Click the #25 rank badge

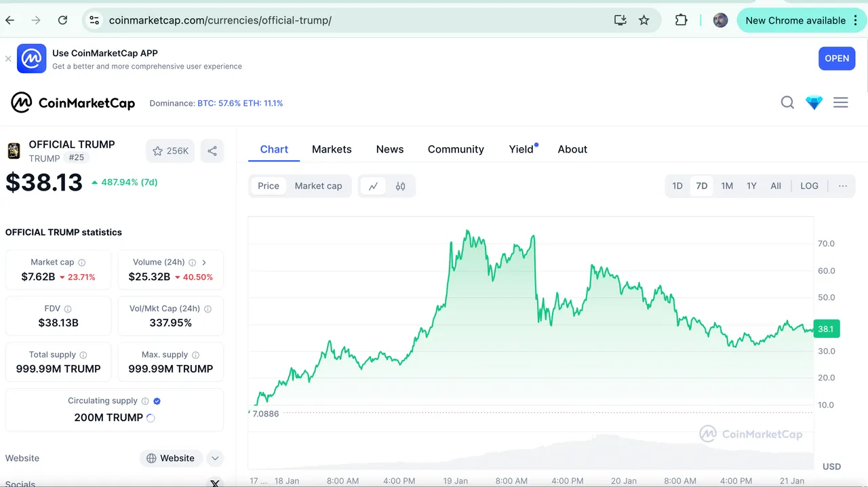tap(76, 157)
